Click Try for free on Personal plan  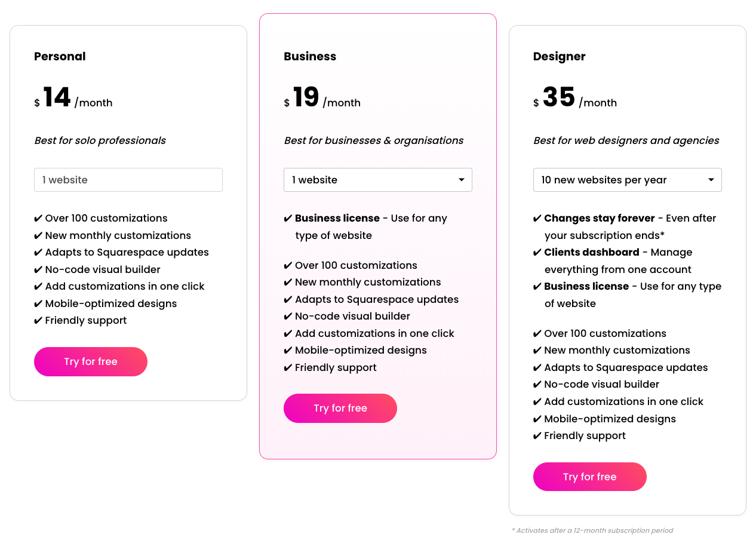pos(91,361)
